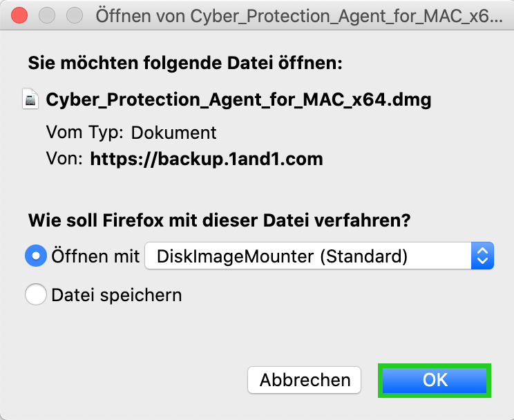Confirm with the OK button
The width and height of the screenshot is (514, 420).
click(x=435, y=381)
